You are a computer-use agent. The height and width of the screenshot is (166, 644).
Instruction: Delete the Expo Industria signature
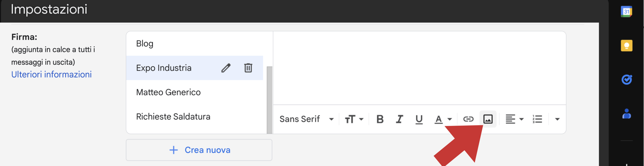tap(248, 68)
